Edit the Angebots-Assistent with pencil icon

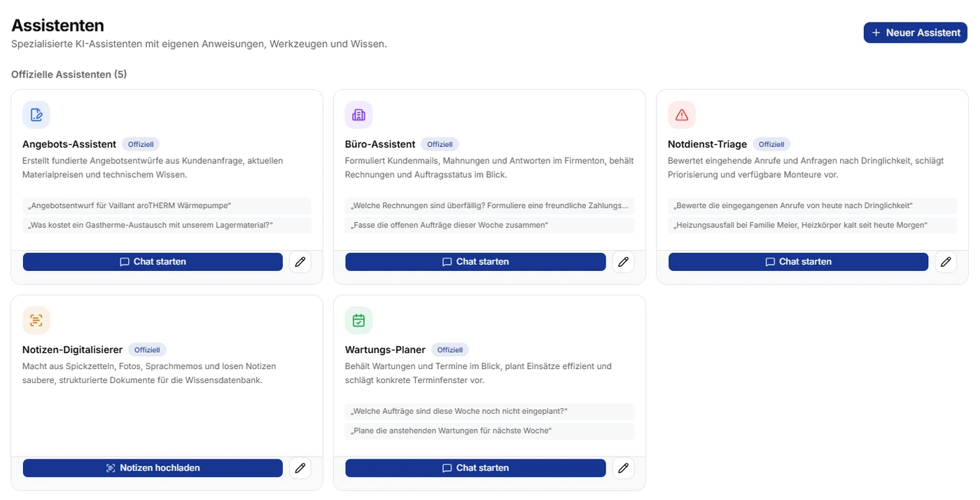coord(300,262)
